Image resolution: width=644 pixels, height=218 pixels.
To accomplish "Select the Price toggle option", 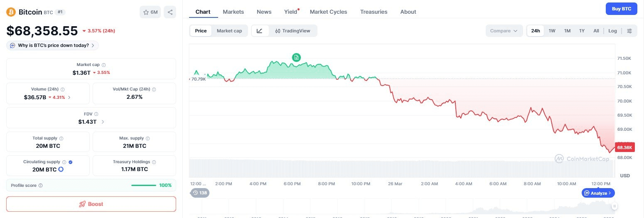I will click(x=201, y=31).
